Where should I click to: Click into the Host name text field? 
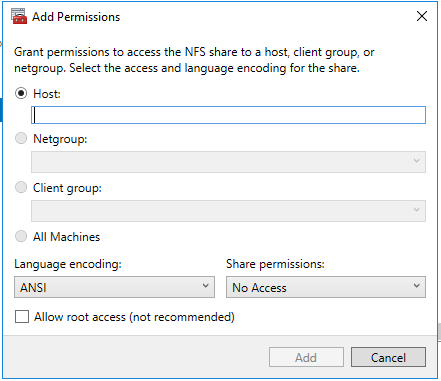point(228,115)
